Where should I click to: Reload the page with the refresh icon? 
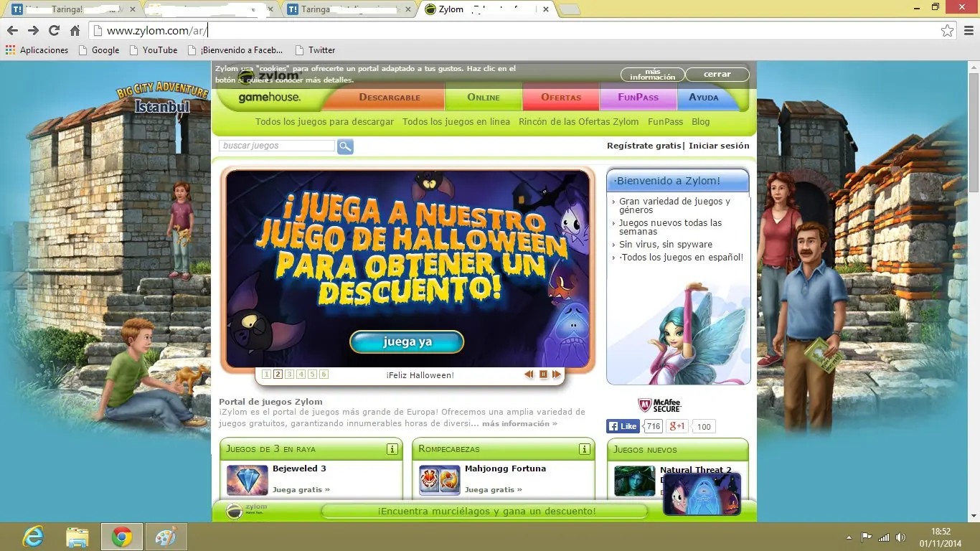pos(54,30)
